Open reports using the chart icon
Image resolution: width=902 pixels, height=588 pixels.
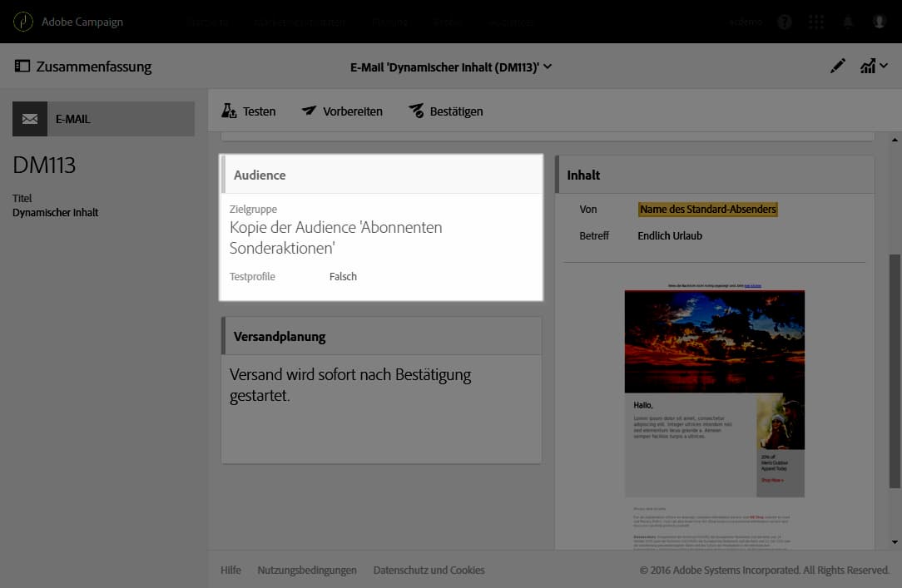868,66
